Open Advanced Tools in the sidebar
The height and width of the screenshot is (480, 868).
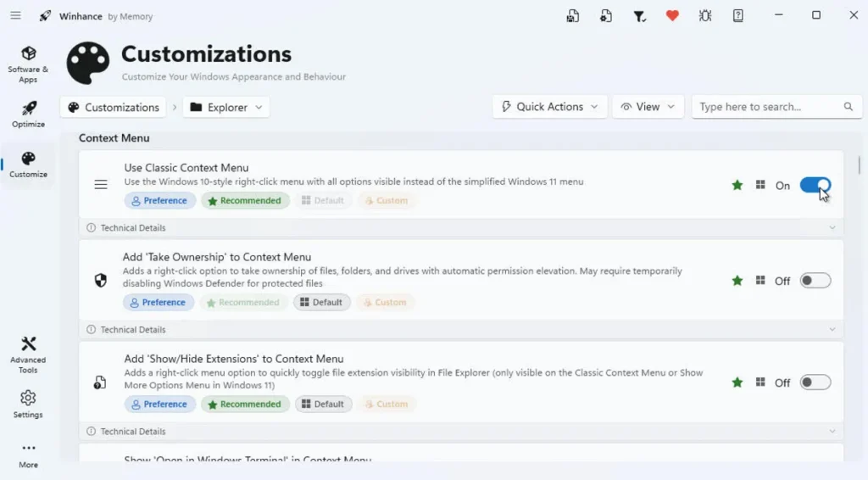click(28, 354)
